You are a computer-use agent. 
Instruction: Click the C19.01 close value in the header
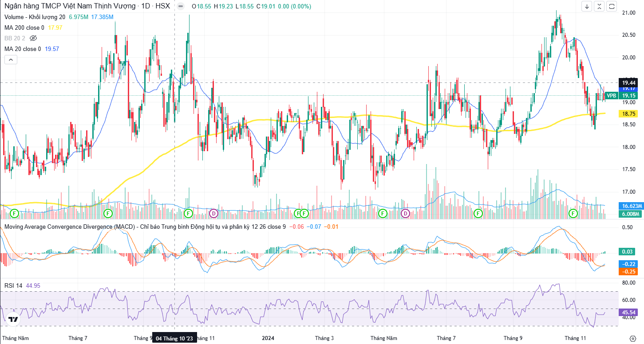[x=265, y=6]
